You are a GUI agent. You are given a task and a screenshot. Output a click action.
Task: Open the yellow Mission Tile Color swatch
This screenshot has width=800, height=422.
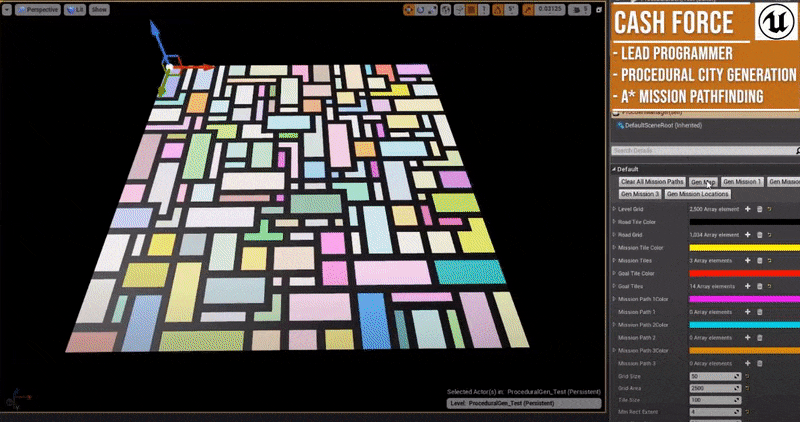[745, 247]
